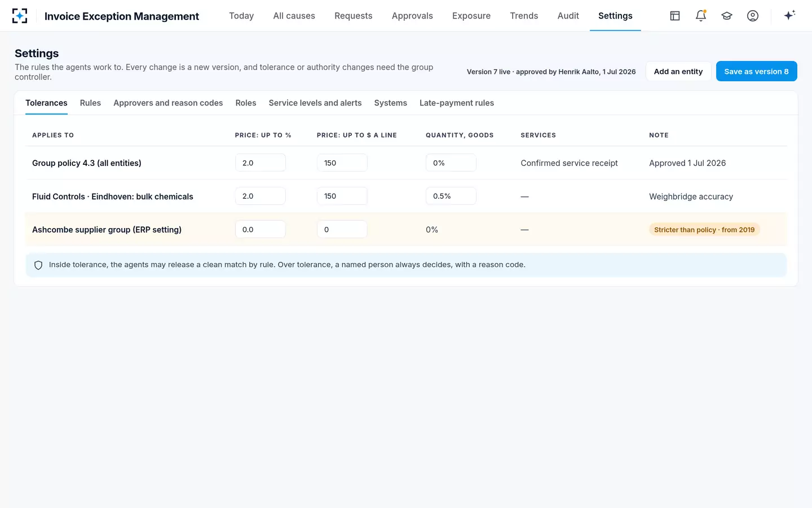Open the All causes page

coord(294,16)
